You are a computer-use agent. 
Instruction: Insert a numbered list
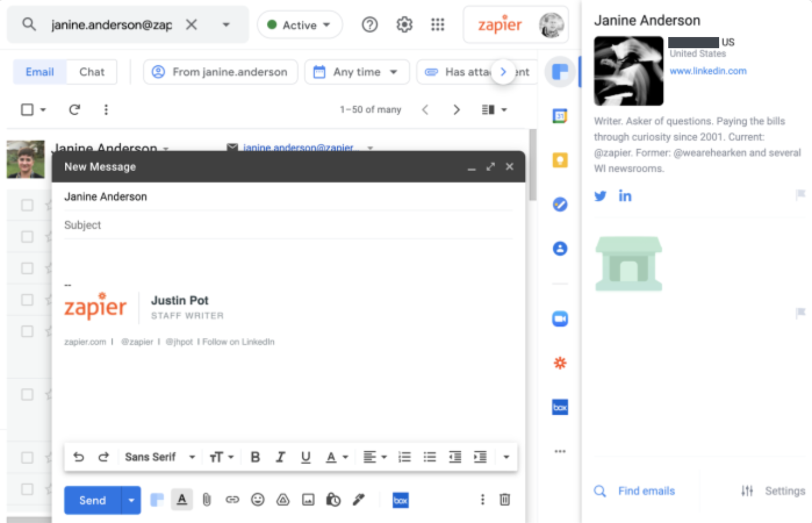tap(404, 457)
